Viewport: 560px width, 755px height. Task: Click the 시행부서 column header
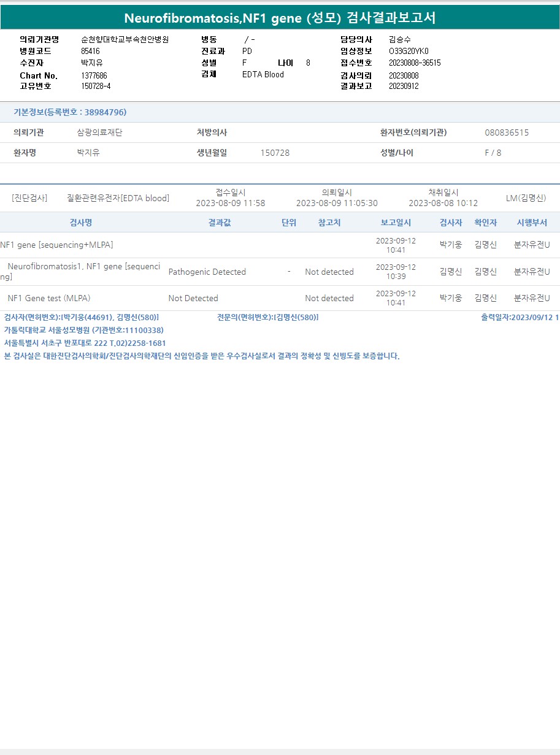(532, 223)
